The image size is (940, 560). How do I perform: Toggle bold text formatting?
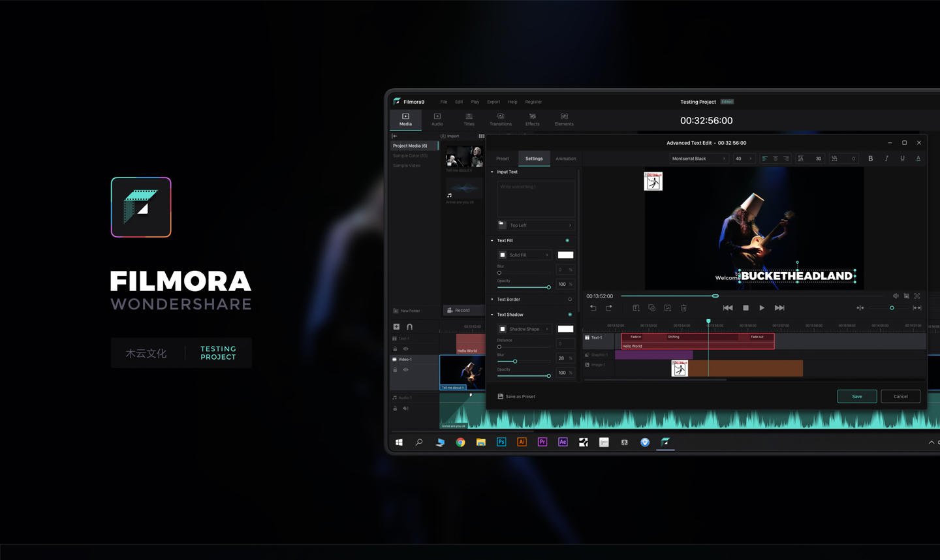pos(870,159)
